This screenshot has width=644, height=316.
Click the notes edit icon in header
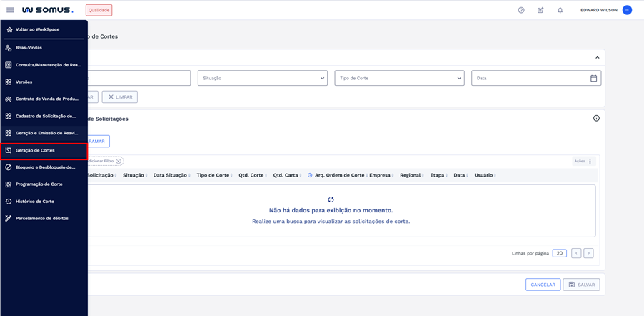pyautogui.click(x=540, y=10)
